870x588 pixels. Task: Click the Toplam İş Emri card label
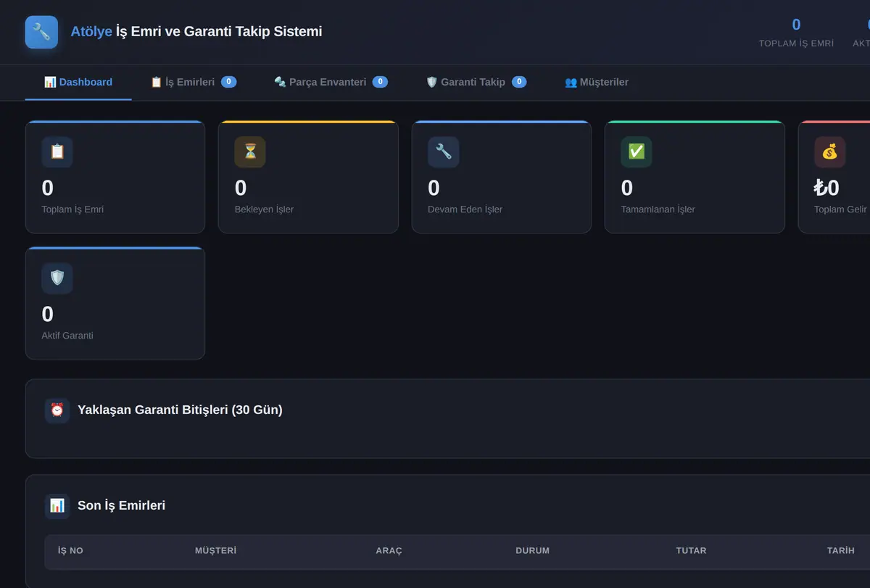coord(72,210)
